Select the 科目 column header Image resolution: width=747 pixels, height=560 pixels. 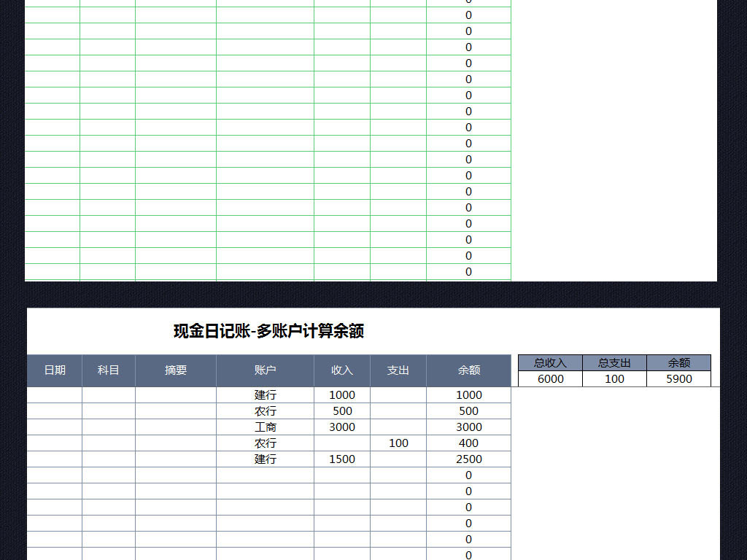[108, 370]
